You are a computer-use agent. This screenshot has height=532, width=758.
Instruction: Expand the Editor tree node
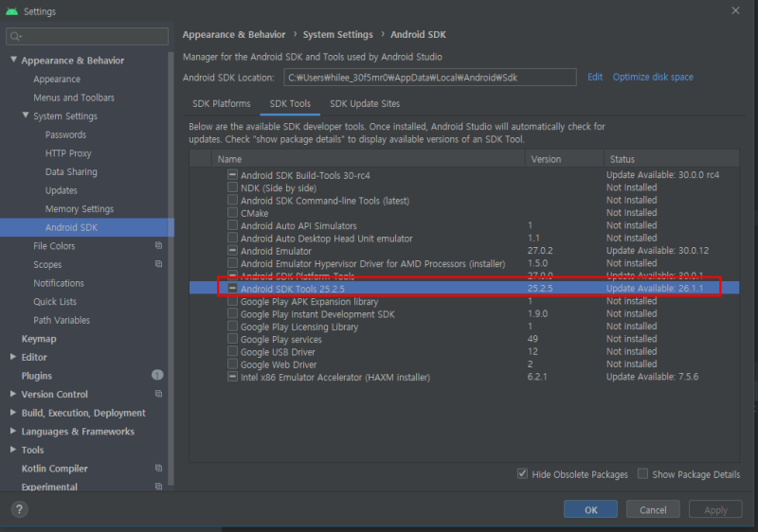click(x=13, y=357)
